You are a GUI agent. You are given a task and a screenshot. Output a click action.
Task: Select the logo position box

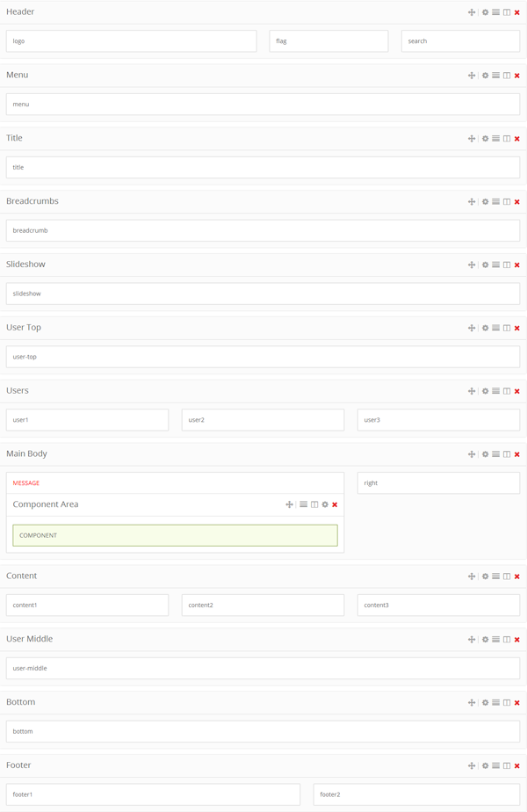132,41
